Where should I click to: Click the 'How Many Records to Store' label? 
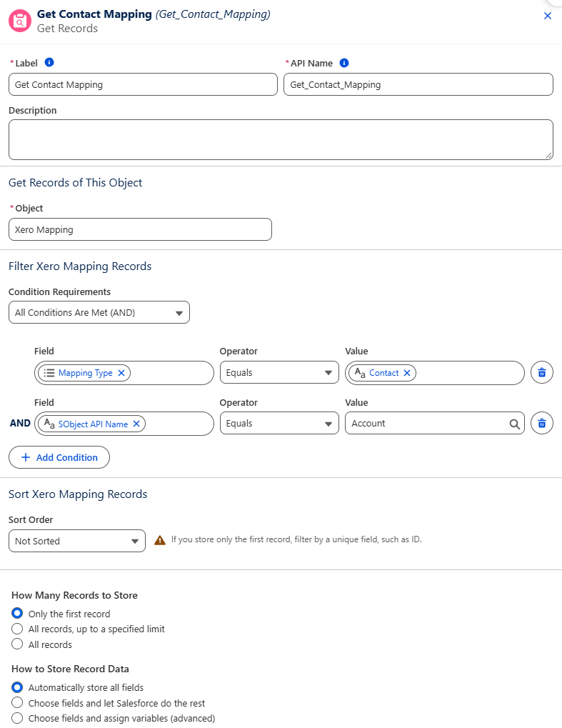[74, 595]
